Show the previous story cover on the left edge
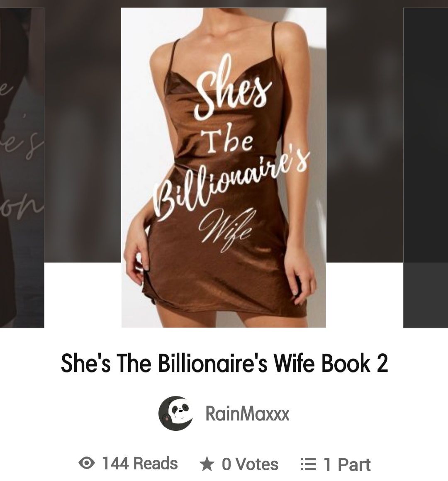Viewport: 448px width, 481px height. [x=22, y=168]
